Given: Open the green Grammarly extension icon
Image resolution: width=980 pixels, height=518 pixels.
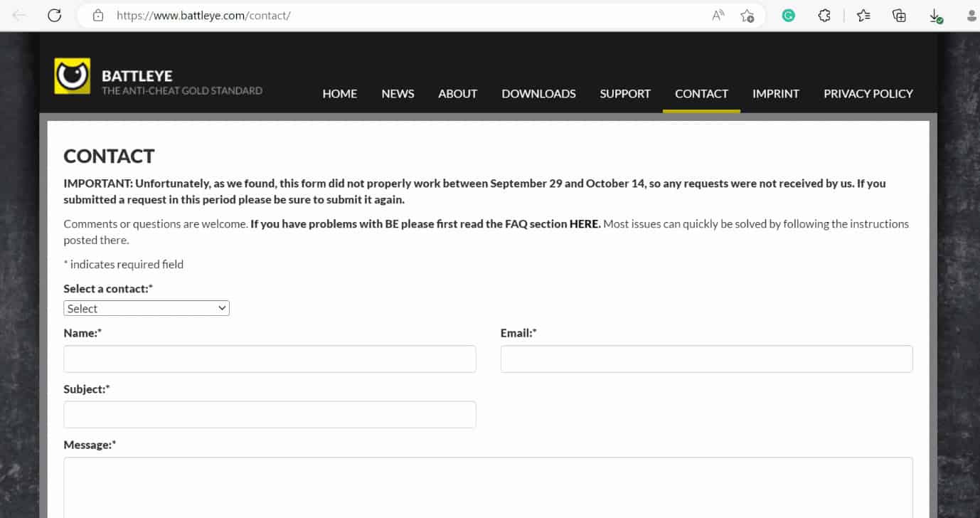Looking at the screenshot, I should tap(788, 15).
